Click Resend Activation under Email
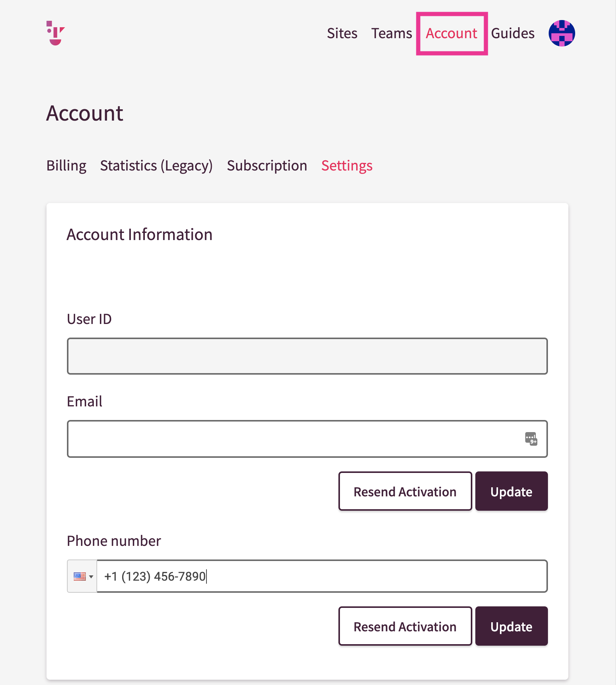 405,491
